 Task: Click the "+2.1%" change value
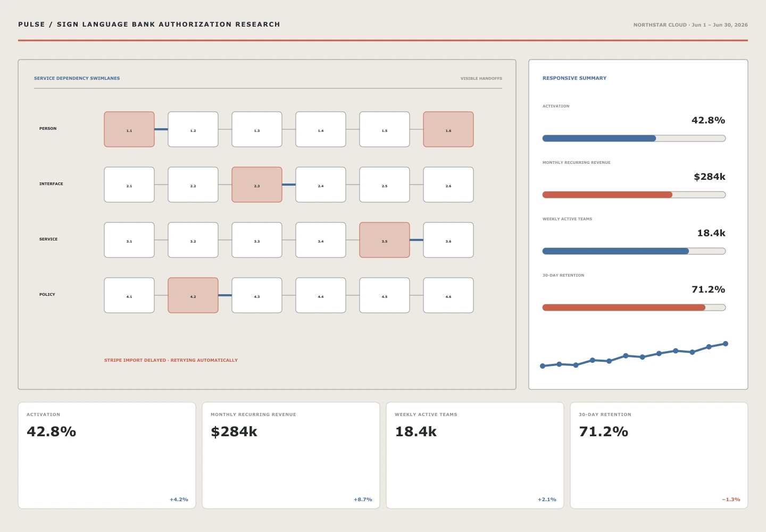pyautogui.click(x=547, y=500)
